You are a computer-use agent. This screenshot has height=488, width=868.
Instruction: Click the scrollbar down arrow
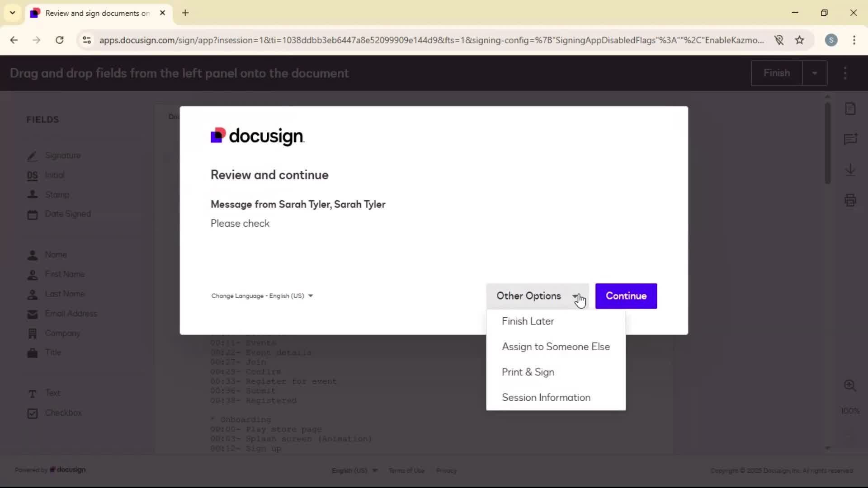click(x=827, y=448)
